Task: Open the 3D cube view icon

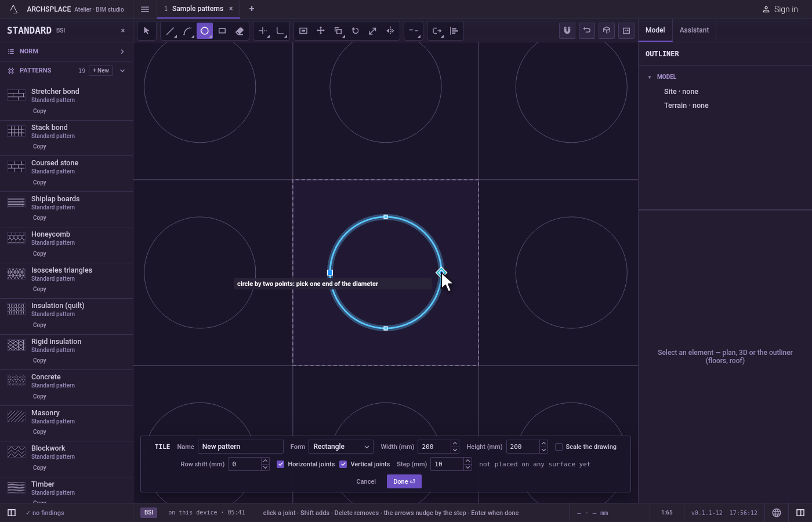Action: pyautogui.click(x=607, y=30)
